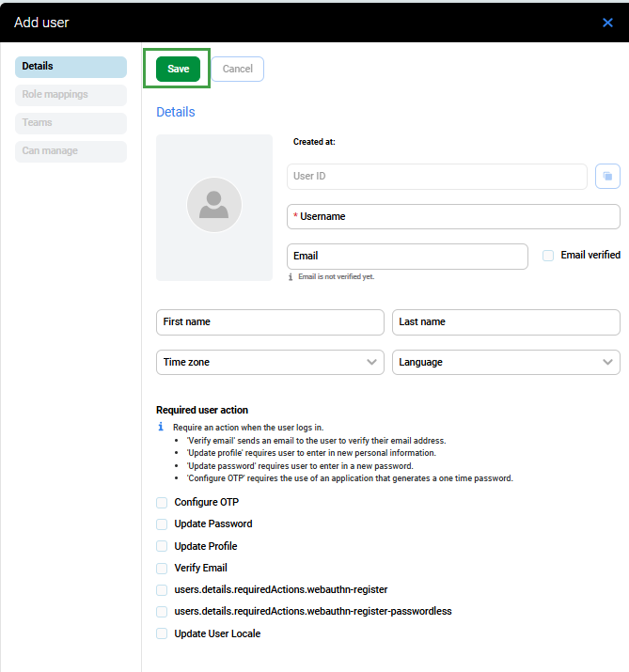Tick the Update Password checkbox

162,524
